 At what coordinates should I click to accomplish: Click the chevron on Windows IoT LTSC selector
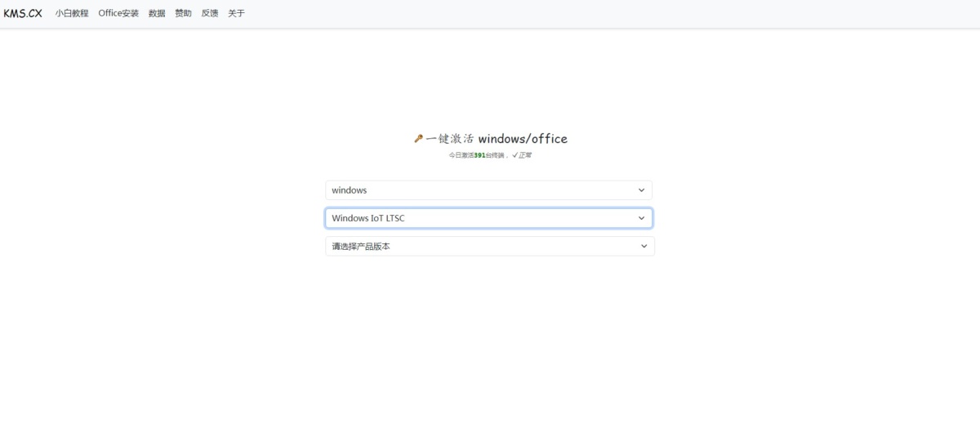click(x=641, y=218)
